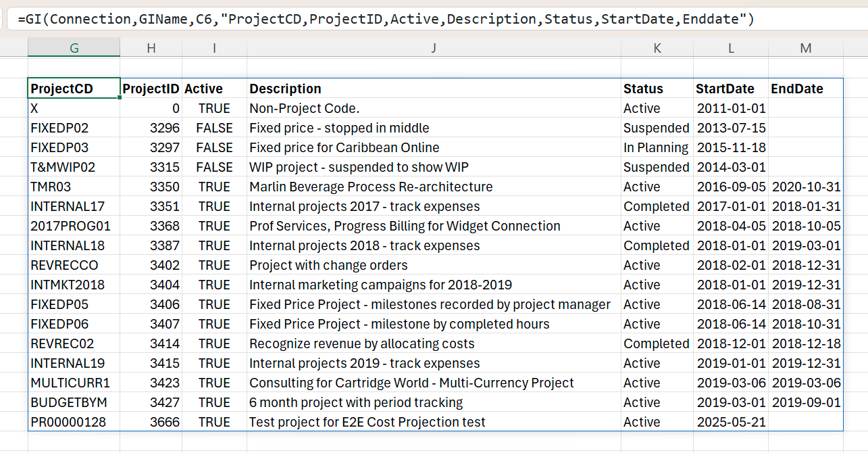Select the ProjectID header cell
The height and width of the screenshot is (453, 868).
(x=151, y=89)
